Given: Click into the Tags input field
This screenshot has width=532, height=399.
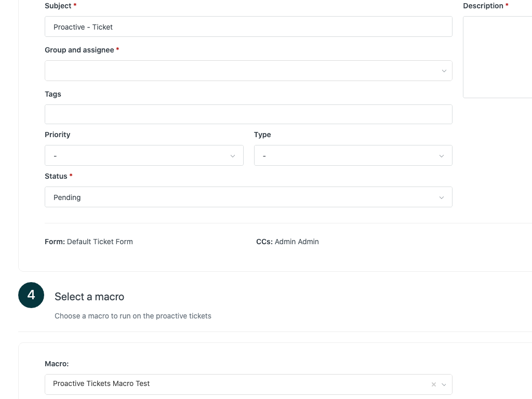Looking at the screenshot, I should point(248,114).
